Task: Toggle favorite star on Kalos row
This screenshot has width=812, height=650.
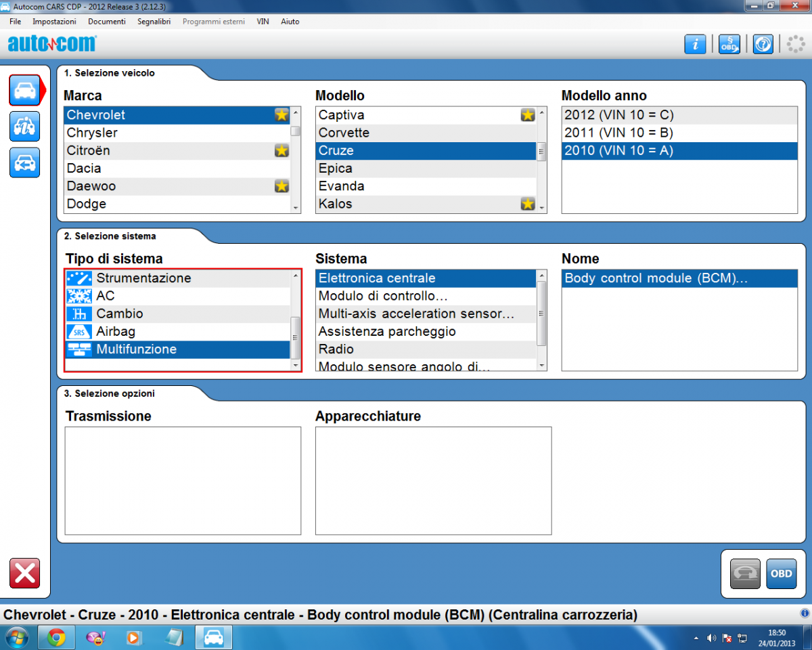Action: 528,203
